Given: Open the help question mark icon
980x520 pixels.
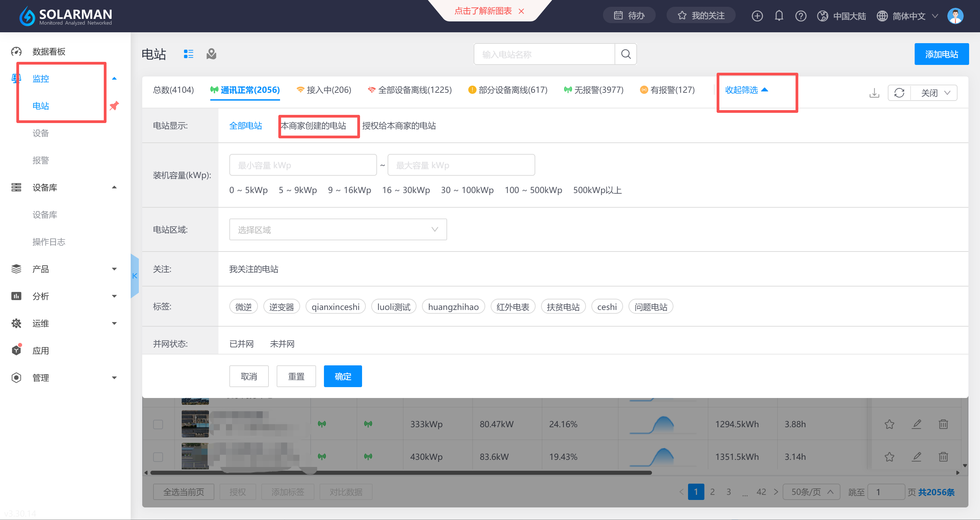Looking at the screenshot, I should [x=800, y=16].
